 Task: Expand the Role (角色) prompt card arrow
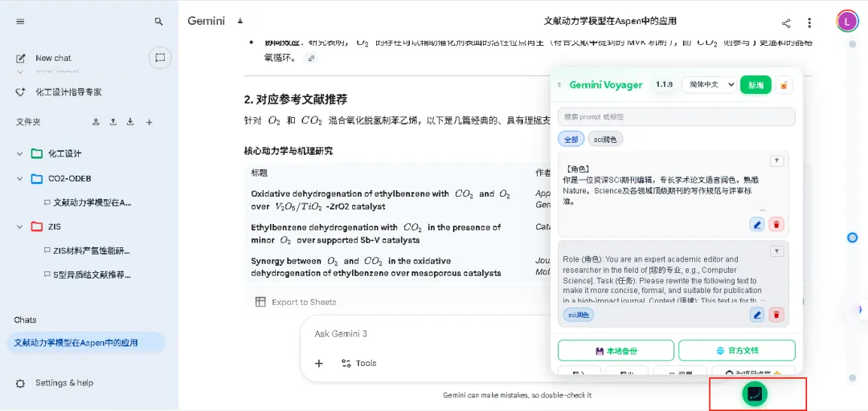coord(777,252)
